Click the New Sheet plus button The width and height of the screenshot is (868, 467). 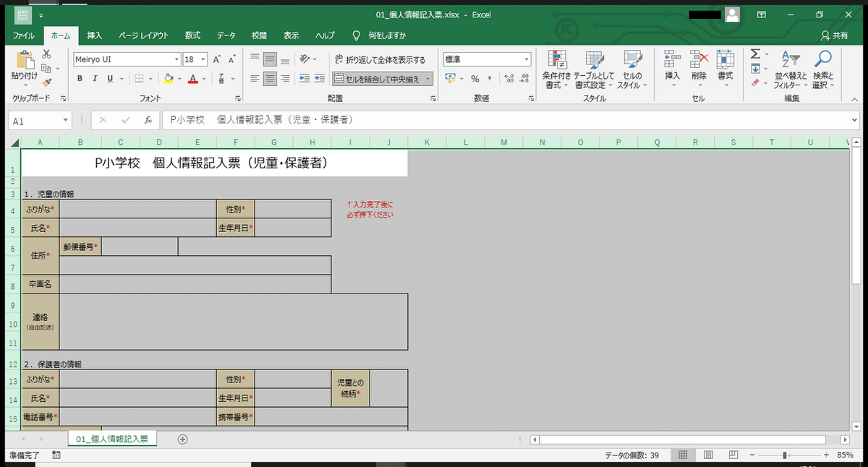coord(181,439)
